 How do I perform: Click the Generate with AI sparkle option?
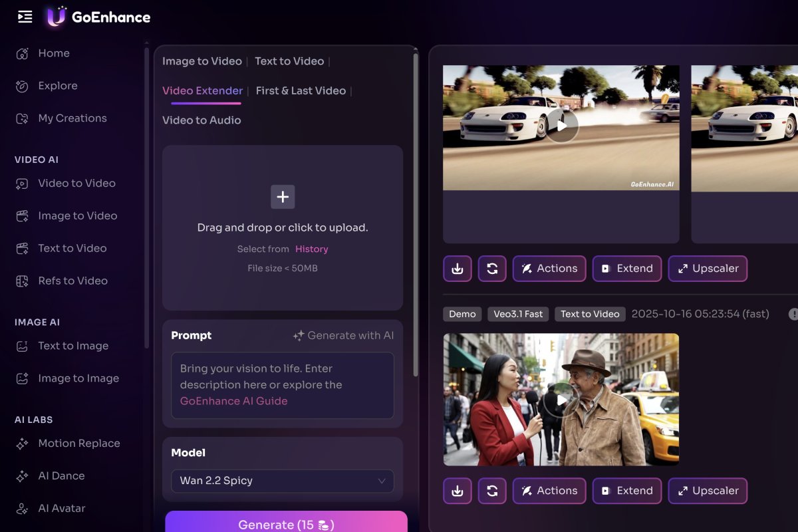(x=343, y=335)
